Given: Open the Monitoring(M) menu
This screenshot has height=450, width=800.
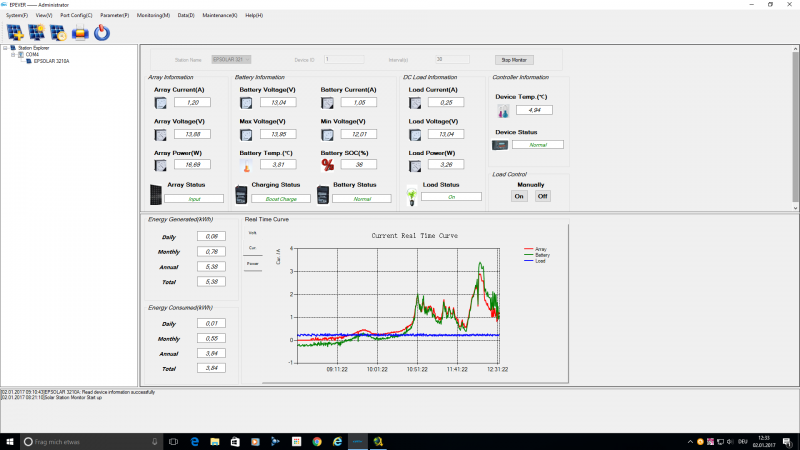Looking at the screenshot, I should pyautogui.click(x=153, y=15).
